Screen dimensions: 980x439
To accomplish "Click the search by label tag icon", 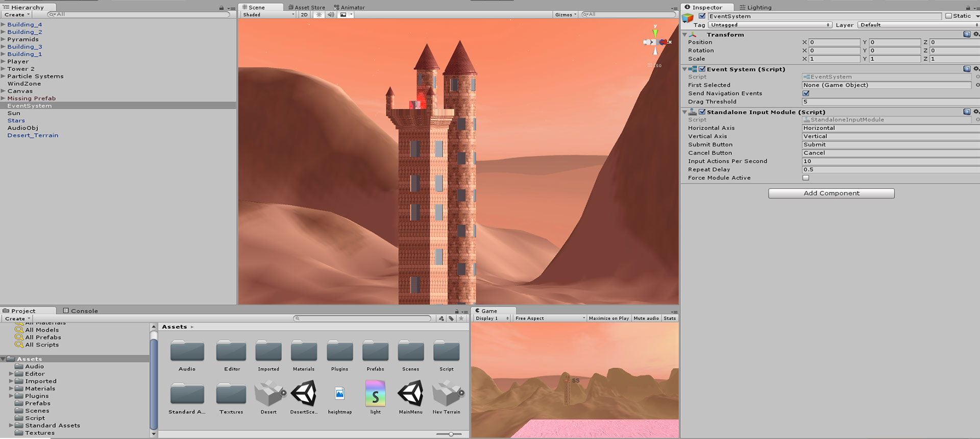I will pos(451,319).
